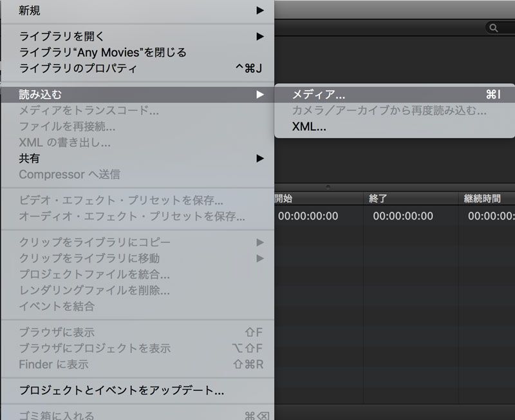Viewport: 515px width, 420px height.
Task: Click メディアをトランスコード... menu entry
Action: [89, 111]
